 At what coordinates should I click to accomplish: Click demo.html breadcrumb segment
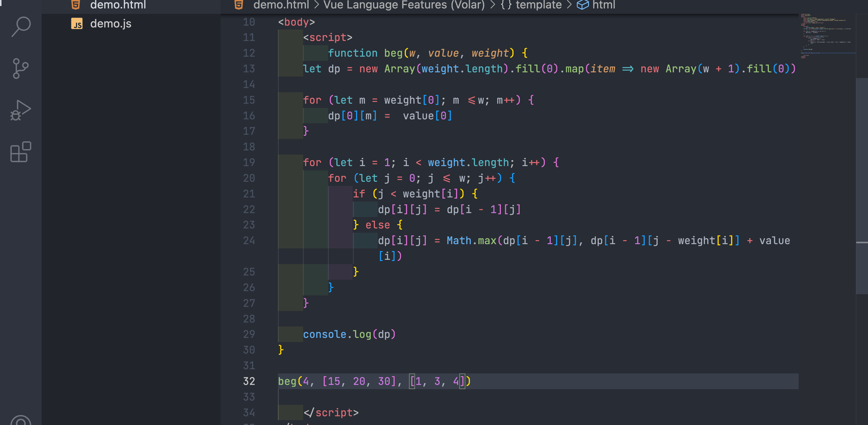[281, 5]
